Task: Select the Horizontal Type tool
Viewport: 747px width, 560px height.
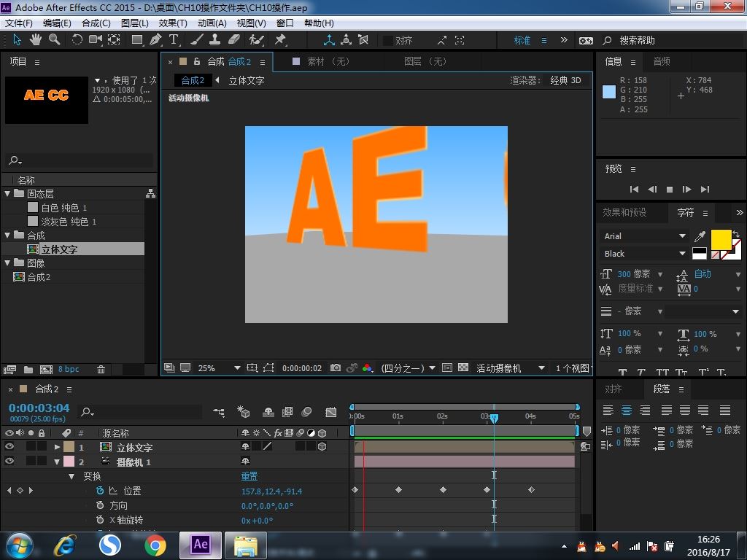Action: click(174, 39)
